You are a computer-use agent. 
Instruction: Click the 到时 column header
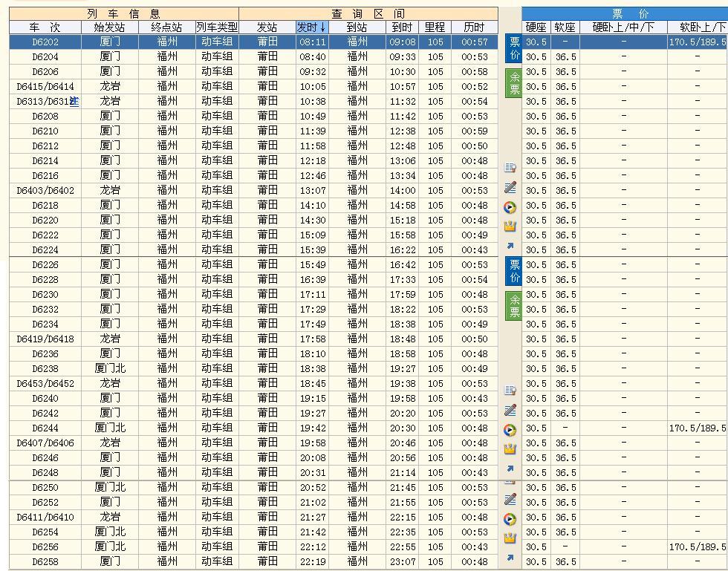[402, 27]
